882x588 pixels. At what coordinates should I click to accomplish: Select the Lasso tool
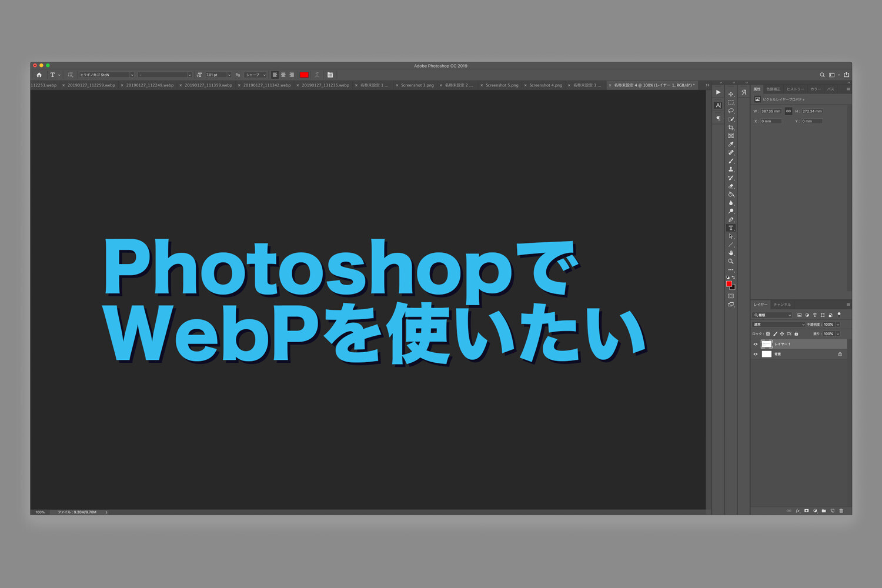point(731,111)
